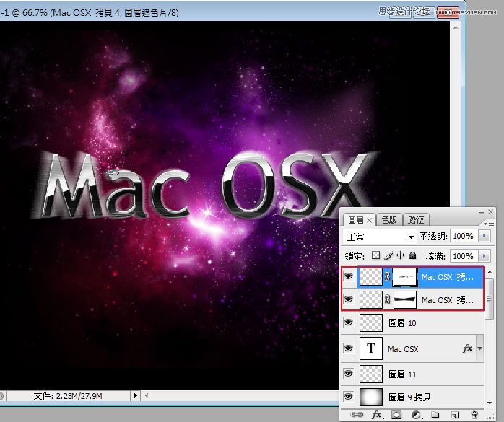The image size is (504, 422).
Task: Click the 圖層 11 layer thumbnail
Action: coord(371,374)
